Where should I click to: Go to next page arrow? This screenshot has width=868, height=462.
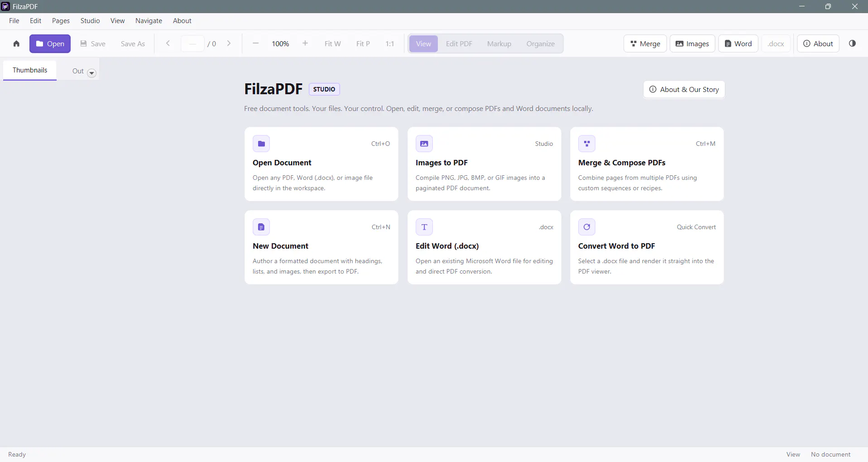(x=229, y=43)
